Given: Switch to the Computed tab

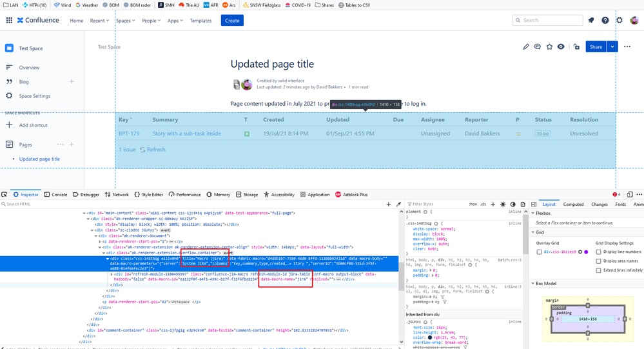Looking at the screenshot, I should [x=573, y=204].
